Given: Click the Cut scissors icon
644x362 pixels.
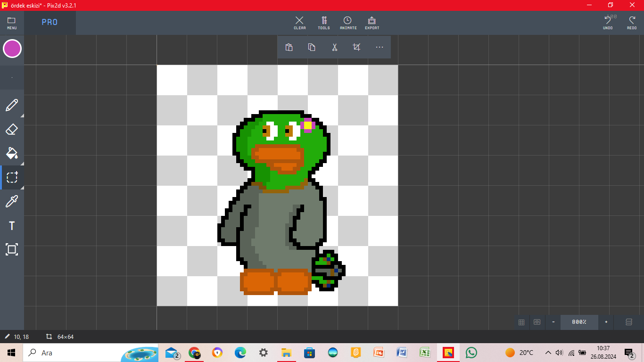Looking at the screenshot, I should coord(334,47).
